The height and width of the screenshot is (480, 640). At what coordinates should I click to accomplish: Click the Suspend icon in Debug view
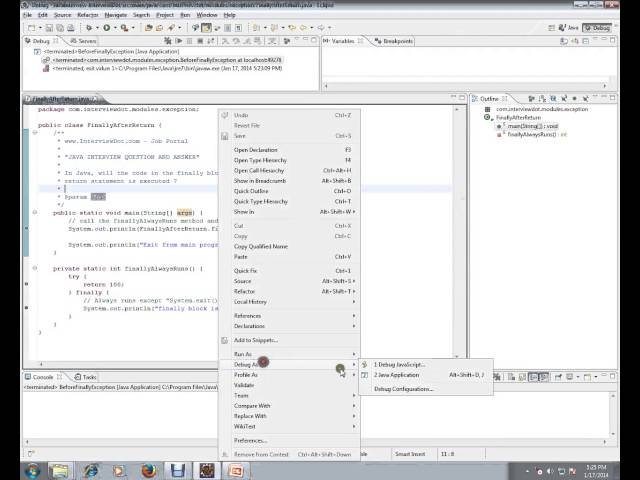click(189, 41)
